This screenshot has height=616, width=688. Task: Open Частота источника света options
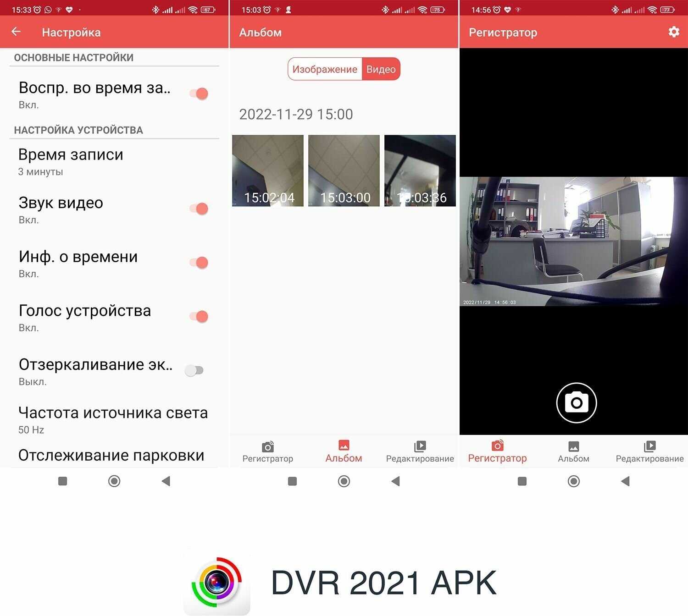click(x=113, y=419)
